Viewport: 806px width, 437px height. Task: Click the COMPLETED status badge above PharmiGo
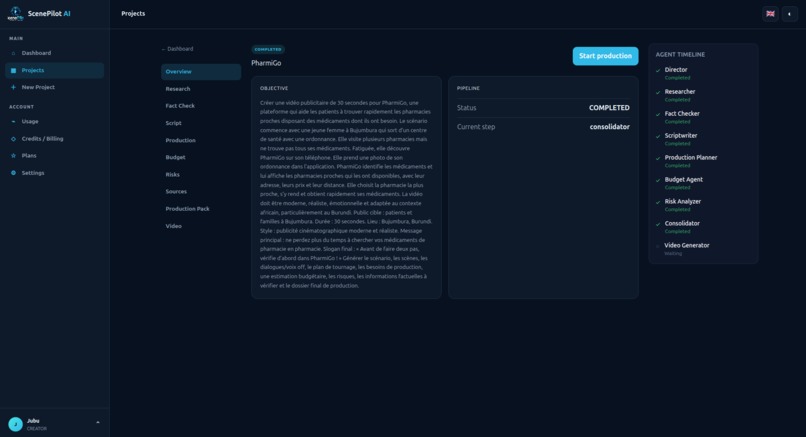[x=268, y=49]
